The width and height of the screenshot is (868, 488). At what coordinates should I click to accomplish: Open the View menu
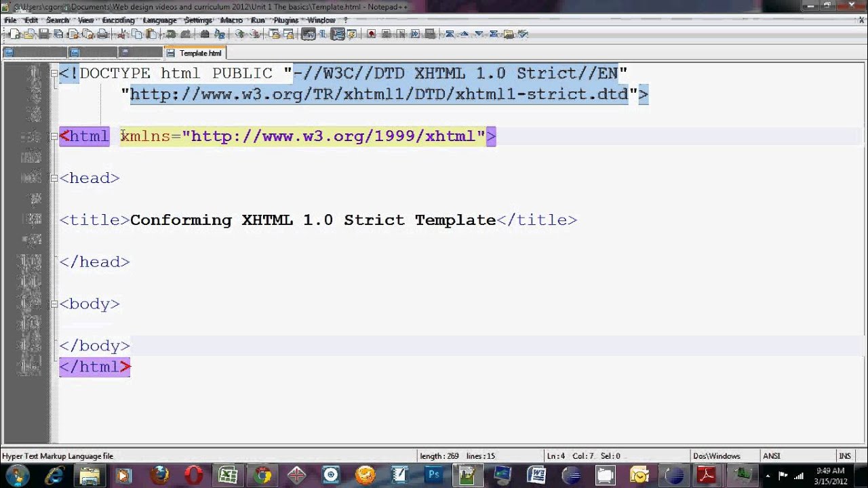click(85, 20)
